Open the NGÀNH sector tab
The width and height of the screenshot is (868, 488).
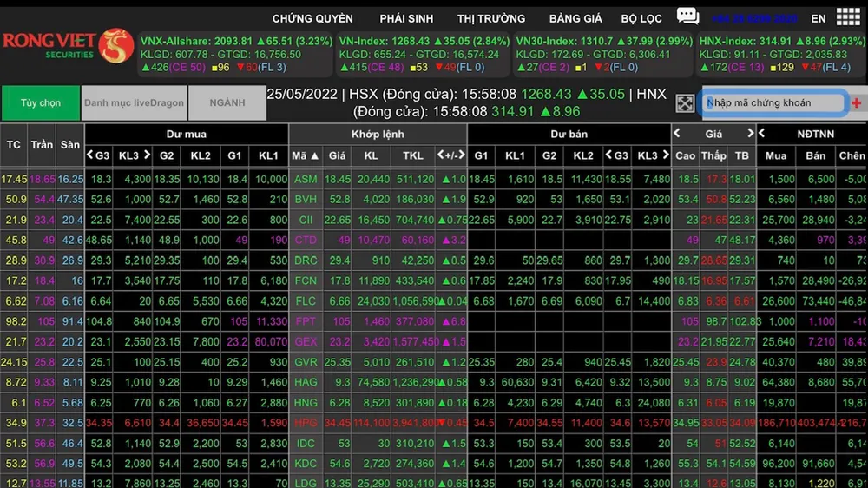[x=227, y=102]
